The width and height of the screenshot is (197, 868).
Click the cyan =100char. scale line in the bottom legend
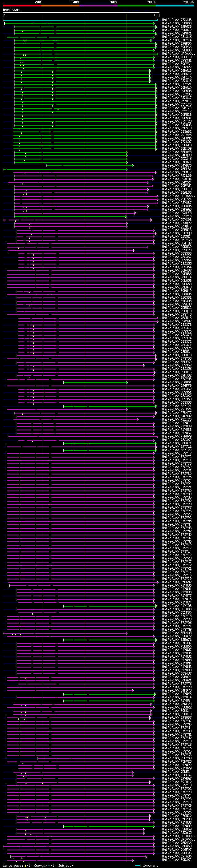(x=137, y=866)
